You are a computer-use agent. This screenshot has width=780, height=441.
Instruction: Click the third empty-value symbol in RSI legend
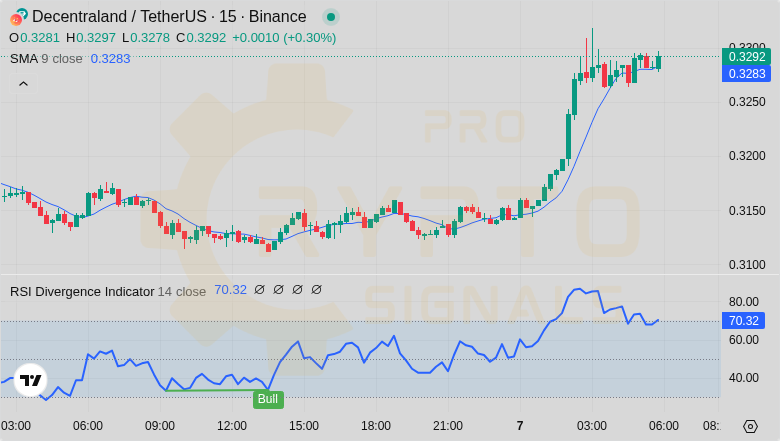click(x=297, y=289)
